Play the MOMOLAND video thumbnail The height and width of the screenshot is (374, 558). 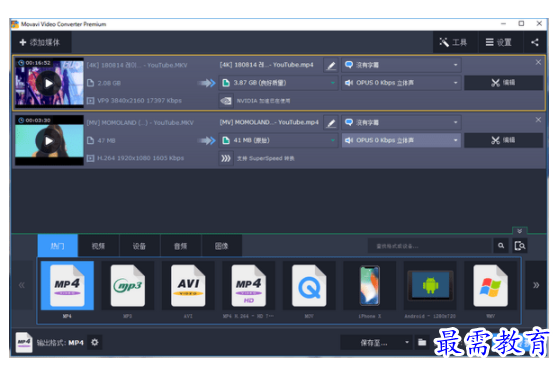(x=49, y=141)
